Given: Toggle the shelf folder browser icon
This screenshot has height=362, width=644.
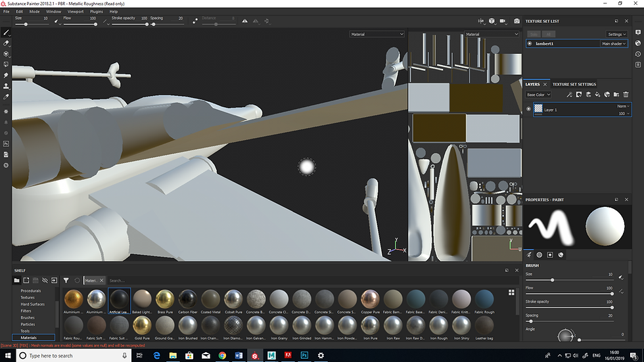Looking at the screenshot, I should 16,281.
